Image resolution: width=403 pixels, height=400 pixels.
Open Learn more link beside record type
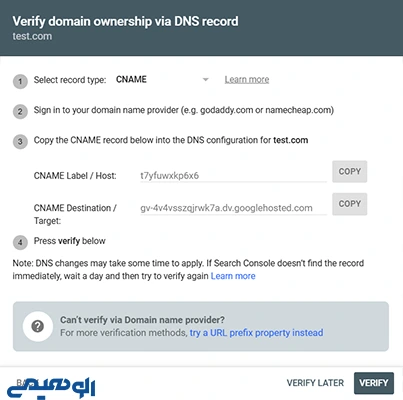pos(247,80)
